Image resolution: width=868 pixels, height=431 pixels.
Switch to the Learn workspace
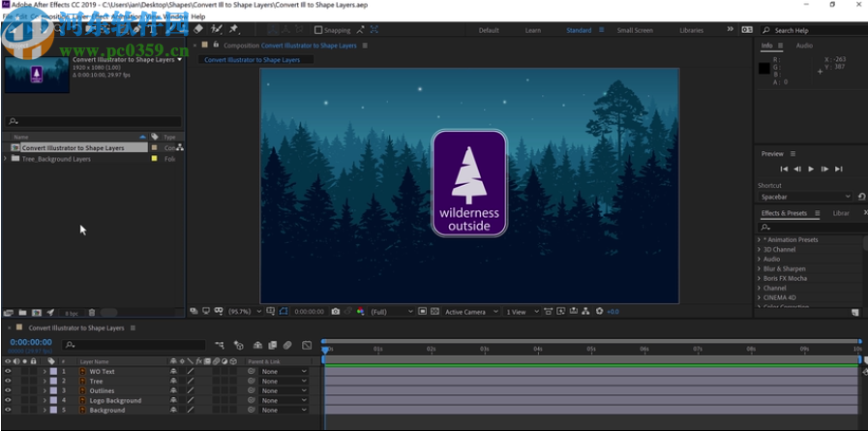[x=532, y=30]
